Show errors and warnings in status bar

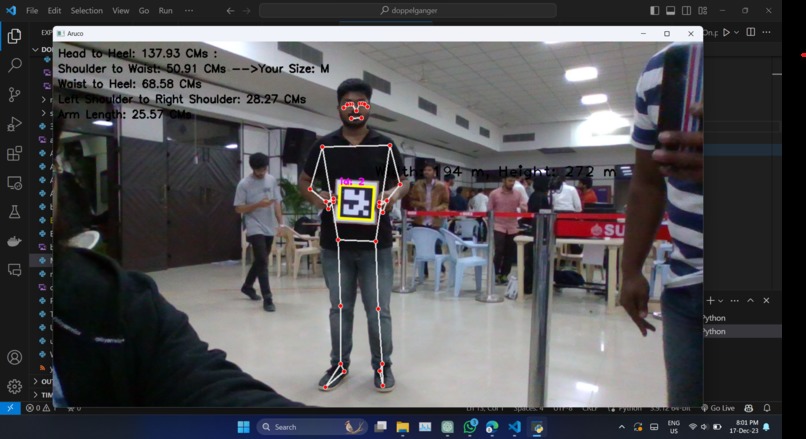click(40, 408)
